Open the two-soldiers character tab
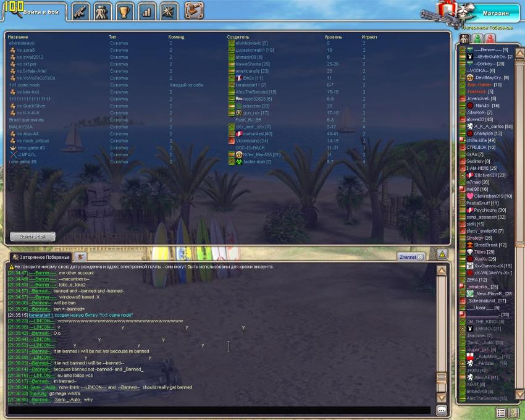 [x=102, y=11]
